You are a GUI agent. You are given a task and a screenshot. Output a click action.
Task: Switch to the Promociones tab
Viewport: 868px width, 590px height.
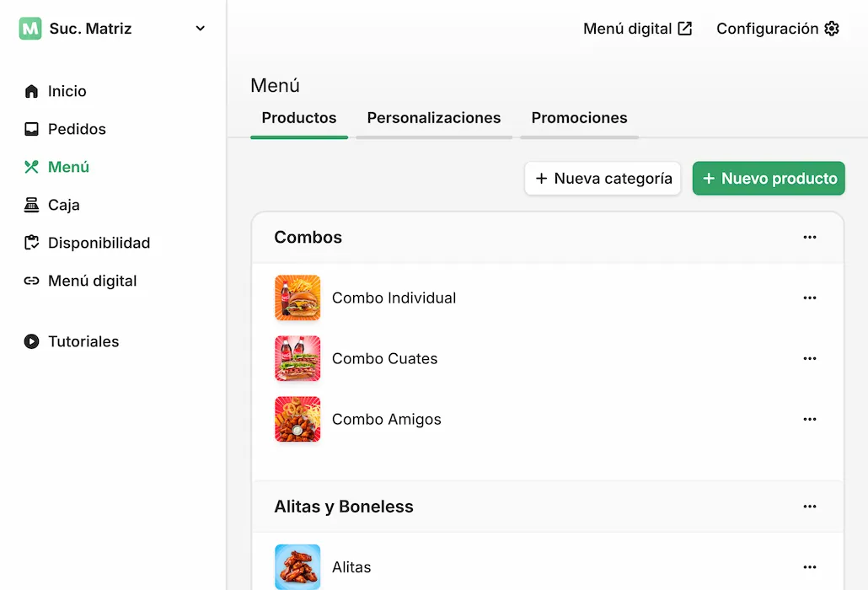point(579,118)
